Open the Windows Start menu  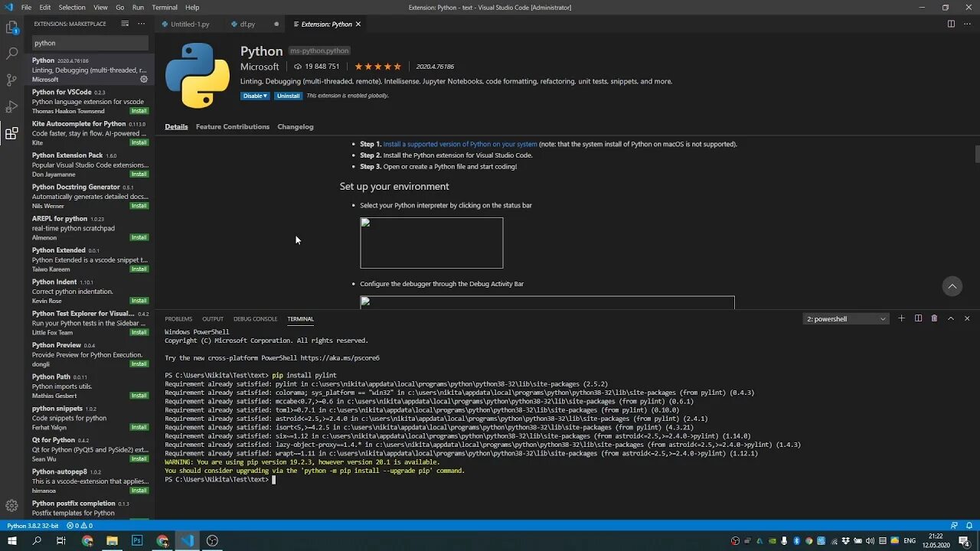click(x=11, y=541)
